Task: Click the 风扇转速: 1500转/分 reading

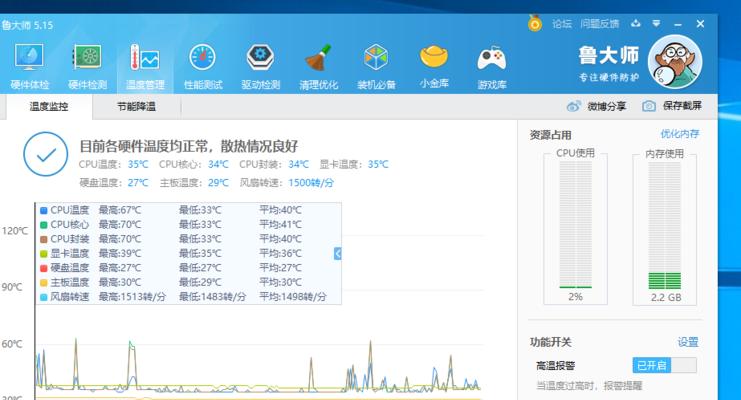Action: 286,183
